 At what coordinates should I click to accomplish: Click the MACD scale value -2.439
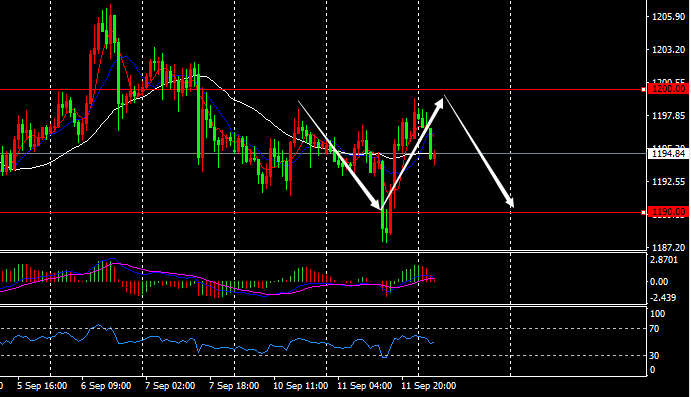(663, 298)
